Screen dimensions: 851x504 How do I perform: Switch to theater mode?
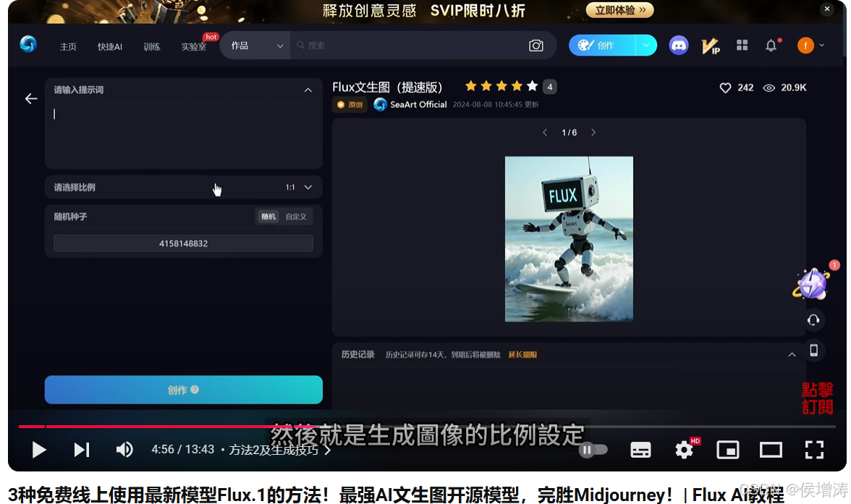(x=771, y=450)
